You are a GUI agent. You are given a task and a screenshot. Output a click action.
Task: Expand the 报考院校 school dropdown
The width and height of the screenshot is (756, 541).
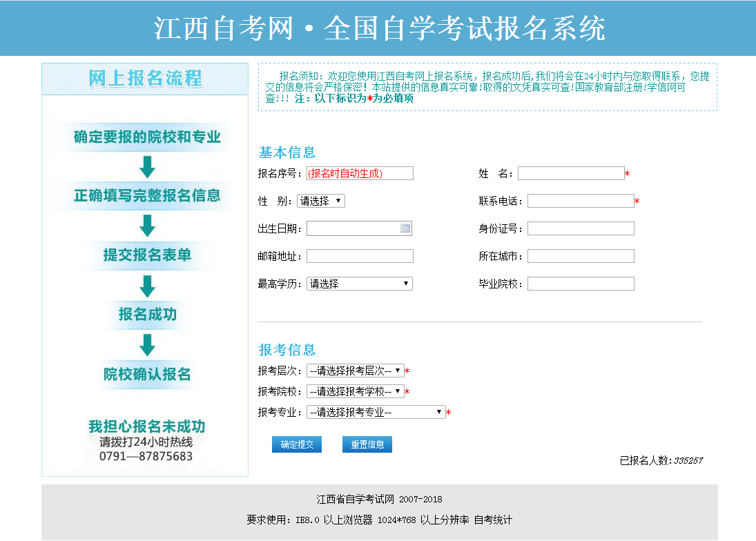pyautogui.click(x=356, y=391)
